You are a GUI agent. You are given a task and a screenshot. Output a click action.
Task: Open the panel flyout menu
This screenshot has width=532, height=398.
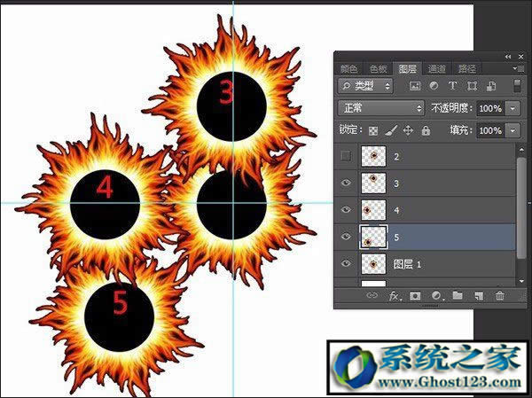click(x=519, y=69)
